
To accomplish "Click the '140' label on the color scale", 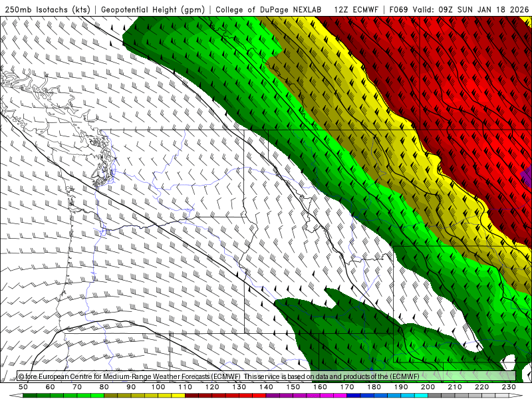I will 266,387.
